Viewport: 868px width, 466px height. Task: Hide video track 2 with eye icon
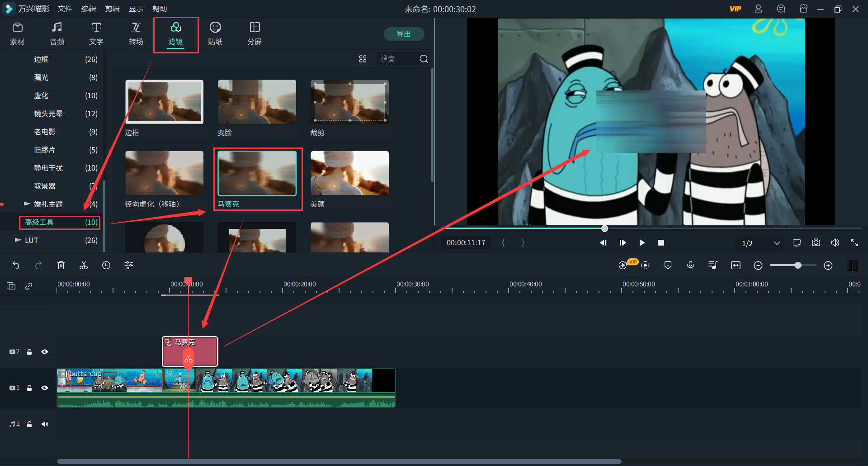(x=44, y=352)
